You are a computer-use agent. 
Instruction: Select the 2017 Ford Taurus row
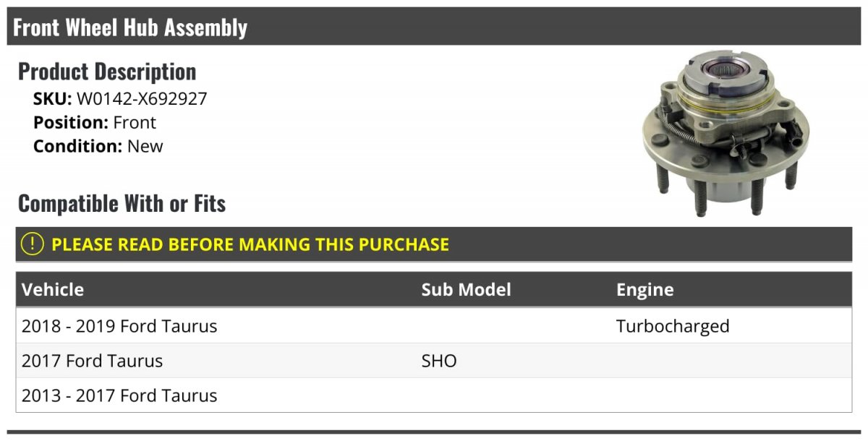[x=93, y=361]
